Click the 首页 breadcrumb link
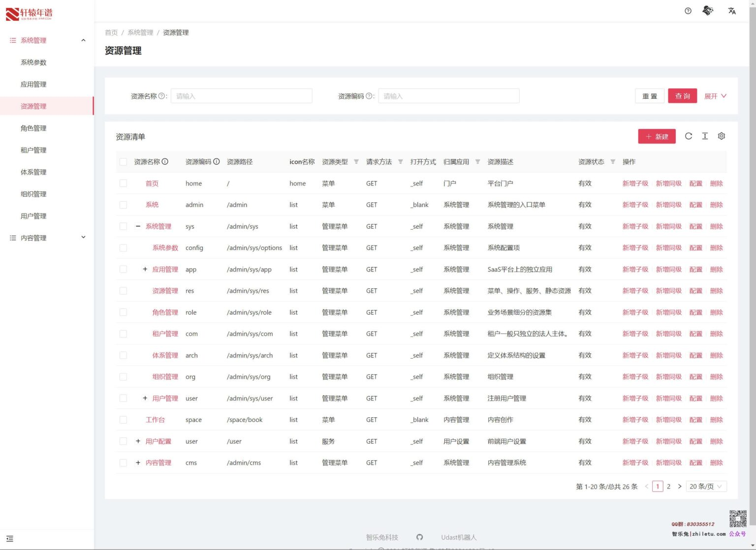This screenshot has width=756, height=550. tap(111, 32)
